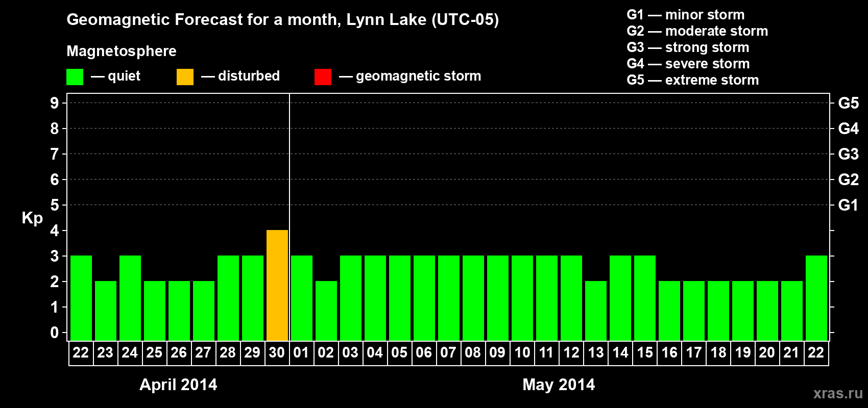868x408 pixels.
Task: Select the green bar for May 15
Action: [x=645, y=298]
